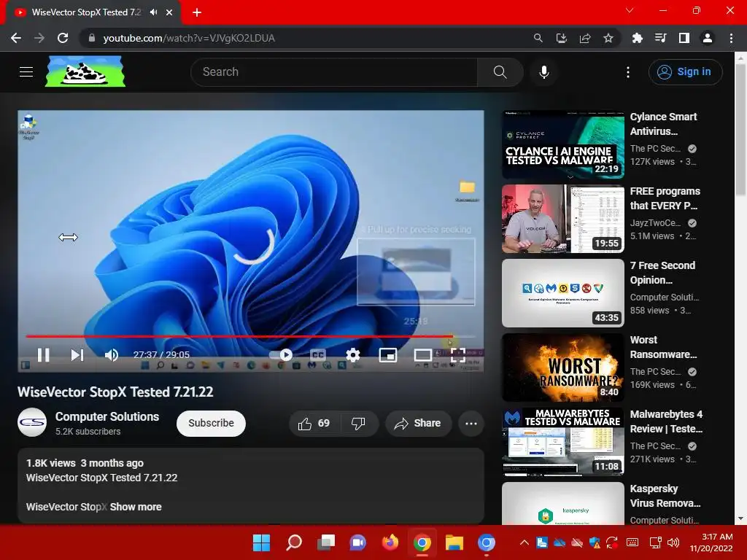747x560 pixels.
Task: Open Chrome zoom search icon in address bar
Action: click(538, 38)
